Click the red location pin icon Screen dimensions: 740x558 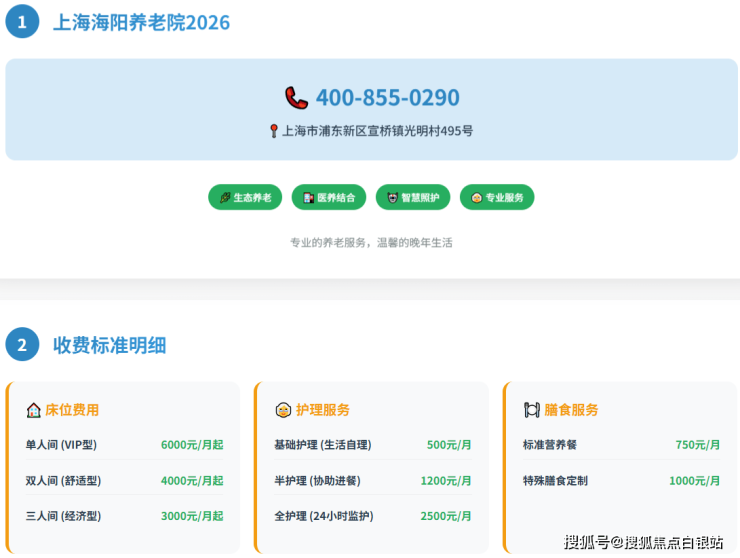[274, 131]
